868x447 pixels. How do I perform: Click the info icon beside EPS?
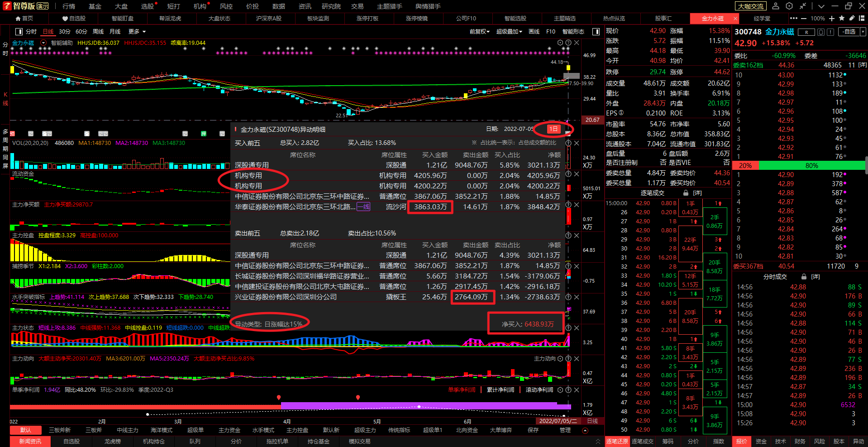click(x=621, y=113)
